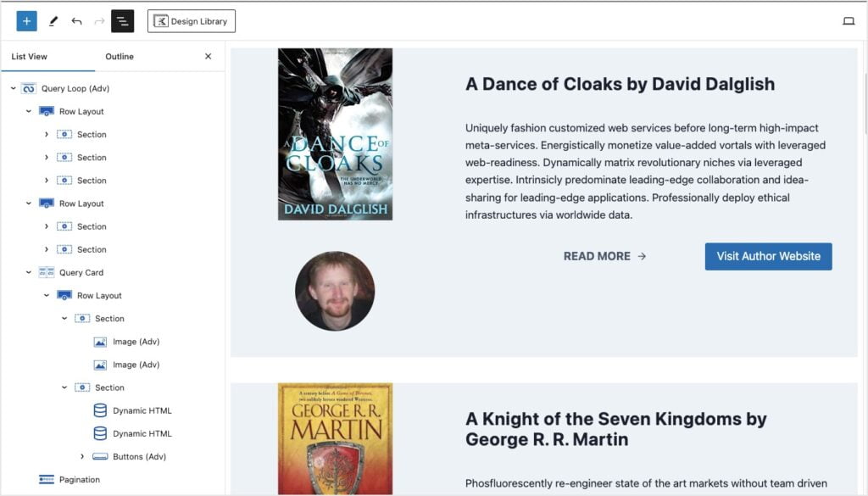Image resolution: width=868 pixels, height=496 pixels.
Task: Click the Buttons (Adv) block icon
Action: coord(99,456)
